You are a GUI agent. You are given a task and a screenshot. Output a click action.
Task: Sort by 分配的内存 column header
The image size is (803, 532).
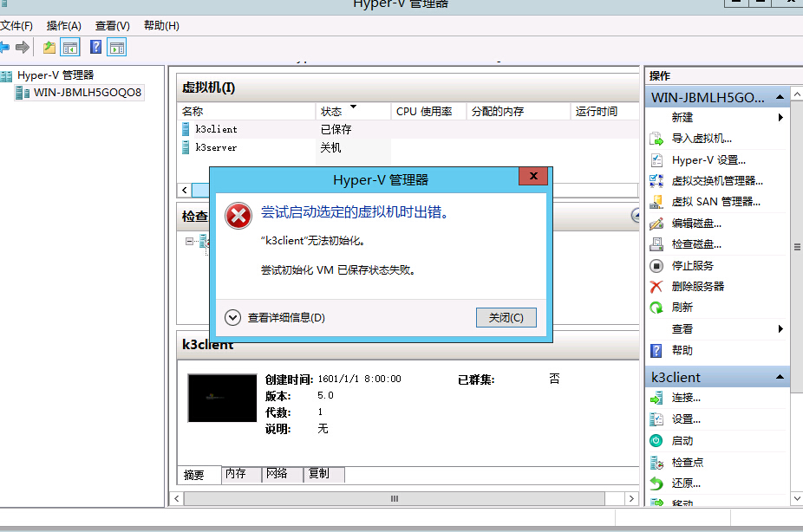click(519, 112)
